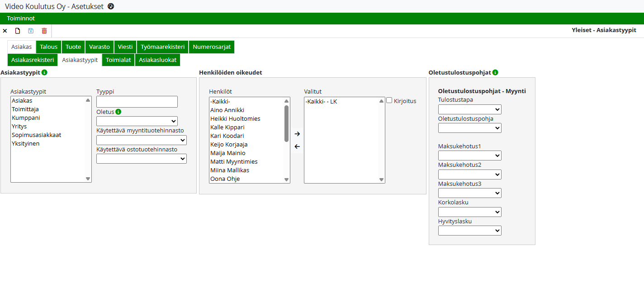Click the dashboard icon beside Asetukset title

(x=111, y=6)
